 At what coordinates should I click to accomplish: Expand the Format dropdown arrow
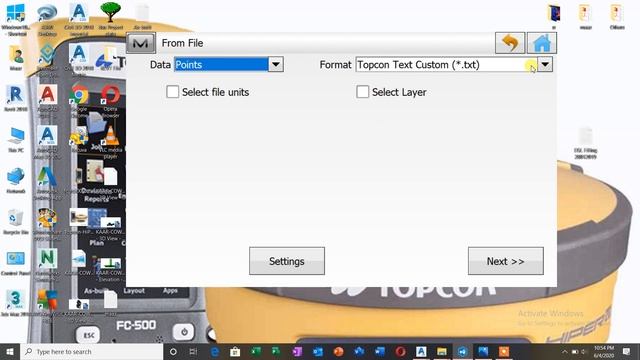coord(545,64)
